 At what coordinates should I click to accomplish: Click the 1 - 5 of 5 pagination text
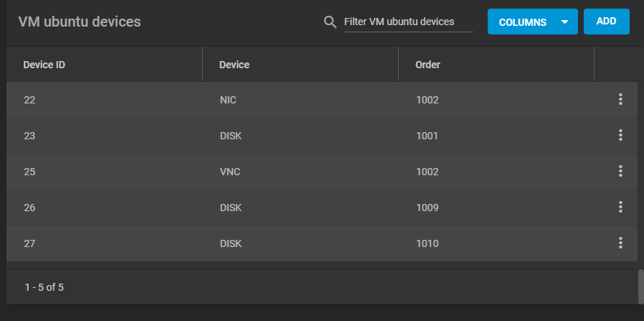[44, 287]
